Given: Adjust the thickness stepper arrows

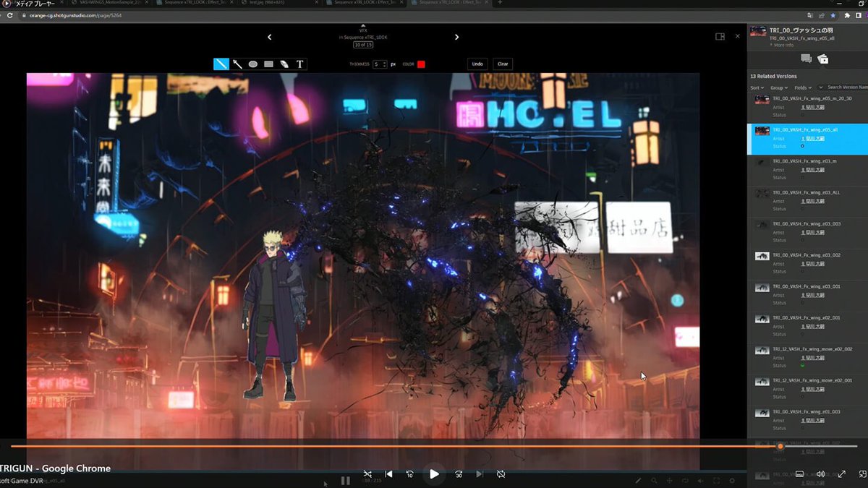Looking at the screenshot, I should 385,64.
